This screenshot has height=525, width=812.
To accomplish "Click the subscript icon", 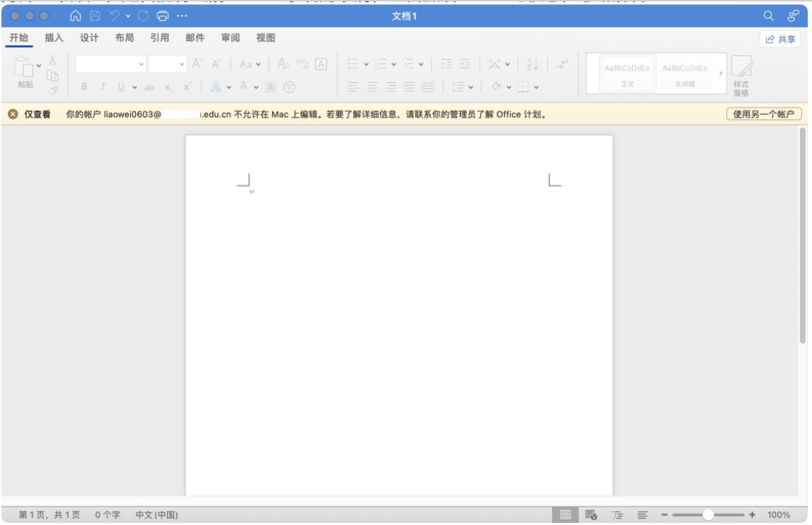I will (x=168, y=86).
